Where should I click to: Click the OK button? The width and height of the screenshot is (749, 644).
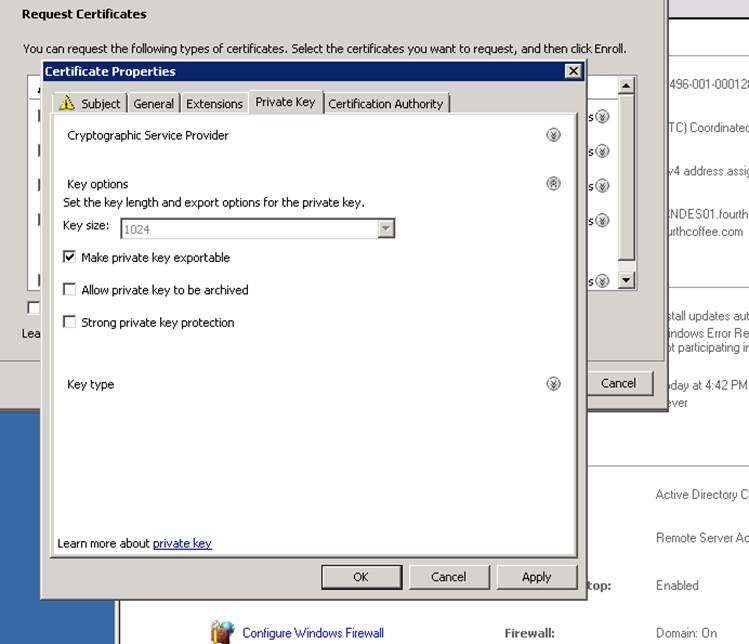(361, 577)
